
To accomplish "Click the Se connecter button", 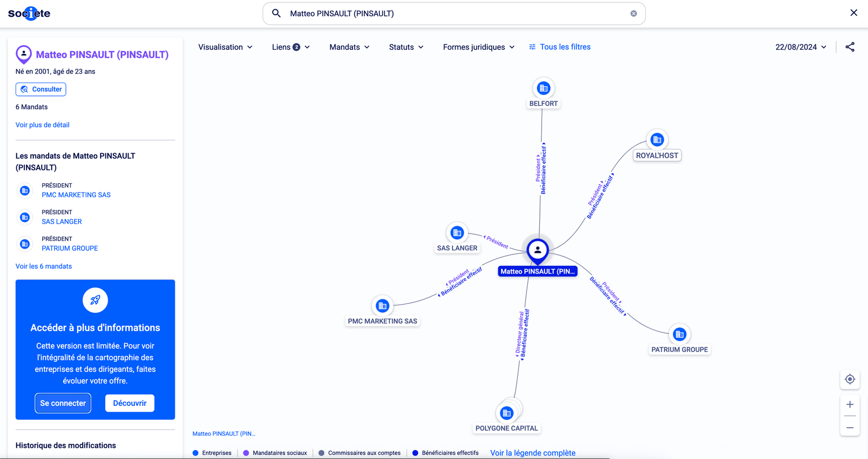I will pyautogui.click(x=63, y=403).
